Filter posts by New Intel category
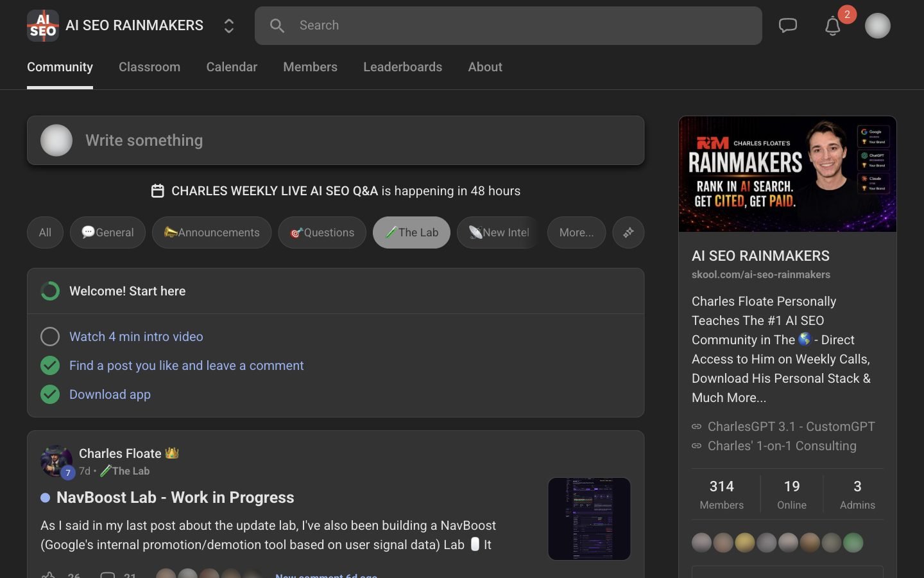Screen dimensions: 924x578 click(x=499, y=232)
